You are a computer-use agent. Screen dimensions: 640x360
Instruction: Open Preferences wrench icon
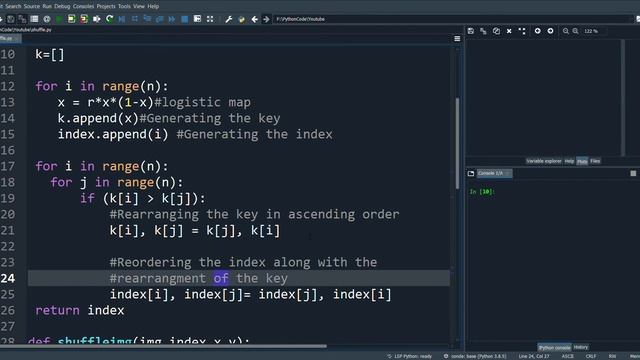pos(229,19)
